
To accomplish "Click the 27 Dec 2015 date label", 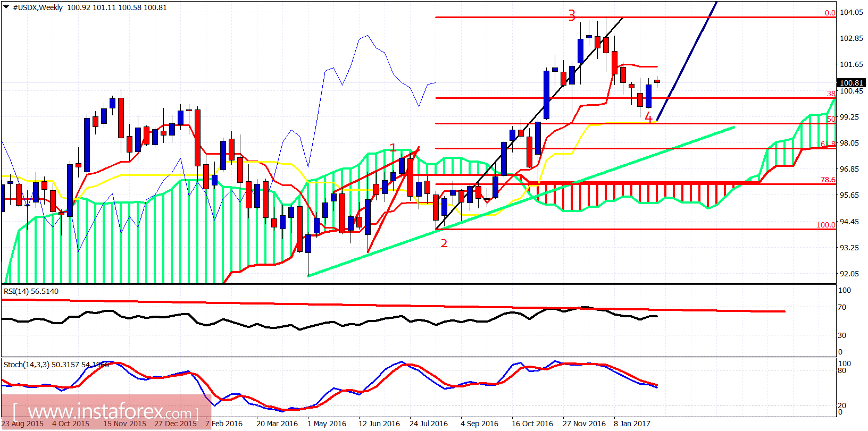I will tap(176, 424).
